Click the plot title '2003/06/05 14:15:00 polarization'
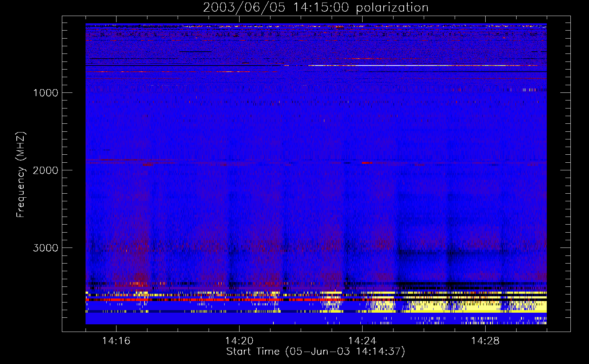 (x=316, y=7)
